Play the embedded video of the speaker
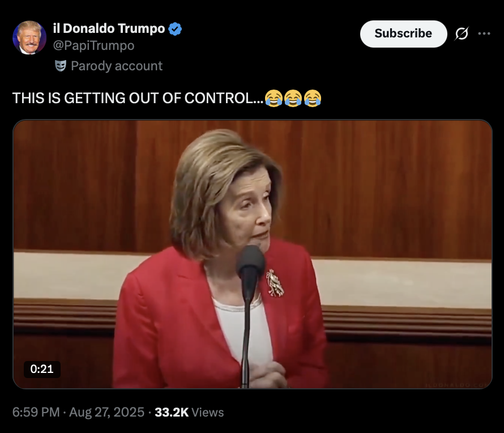Screen dimensions: 504x433 click(253, 254)
